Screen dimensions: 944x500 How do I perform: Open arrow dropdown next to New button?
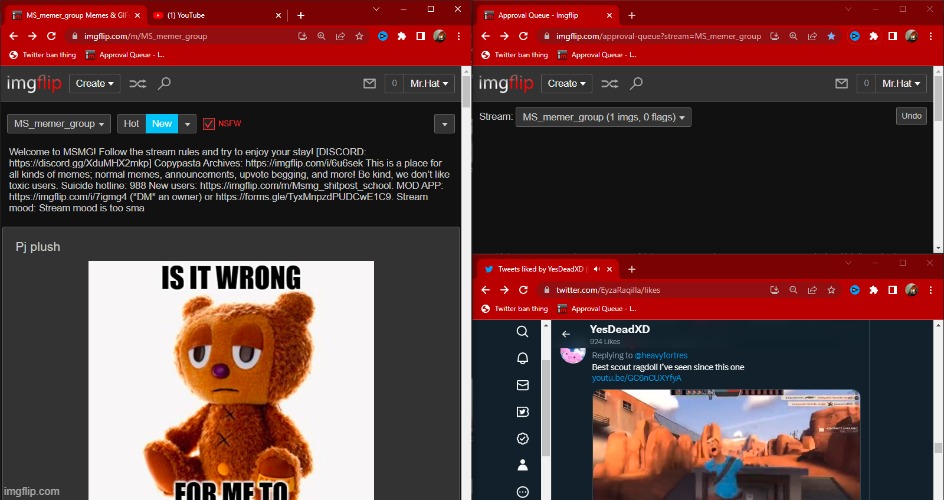[x=187, y=123]
